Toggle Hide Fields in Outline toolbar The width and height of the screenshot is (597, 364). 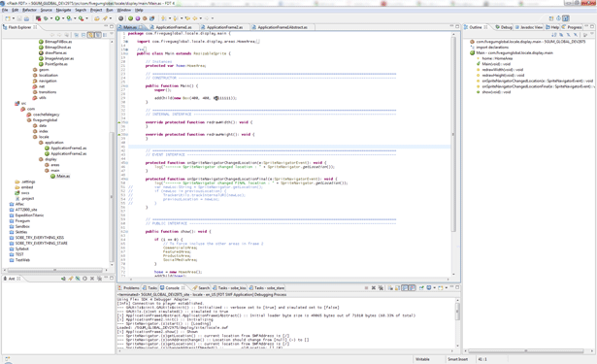tap(561, 35)
